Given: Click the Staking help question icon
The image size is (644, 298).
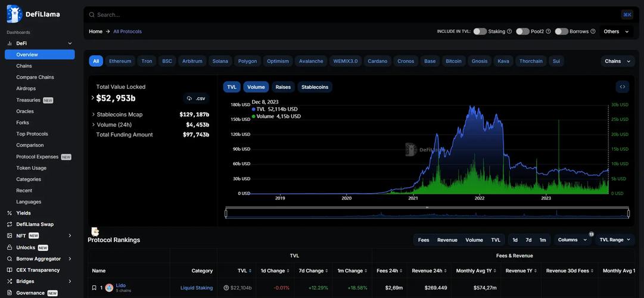Looking at the screenshot, I should click(509, 31).
